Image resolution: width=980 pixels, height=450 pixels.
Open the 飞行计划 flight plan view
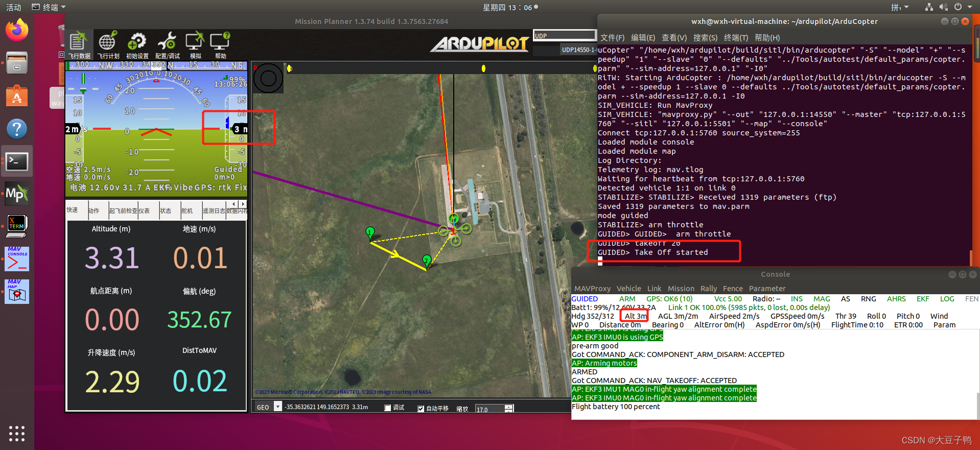coord(108,45)
